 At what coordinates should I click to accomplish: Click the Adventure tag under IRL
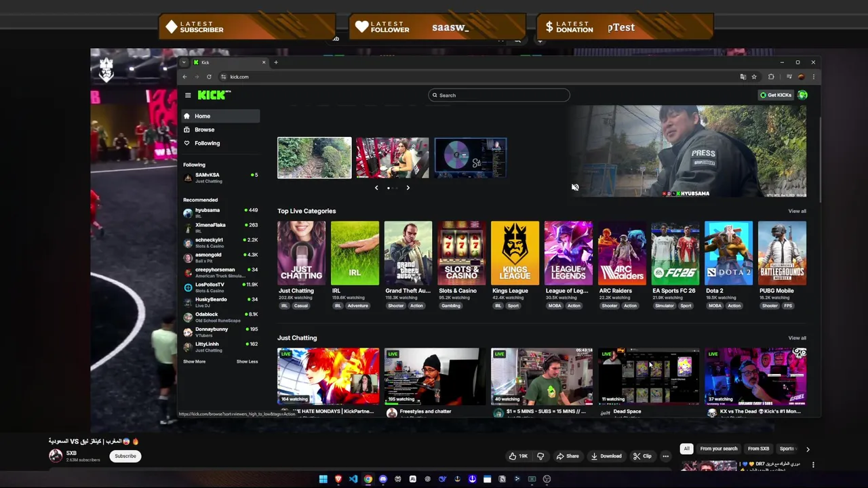pos(357,306)
